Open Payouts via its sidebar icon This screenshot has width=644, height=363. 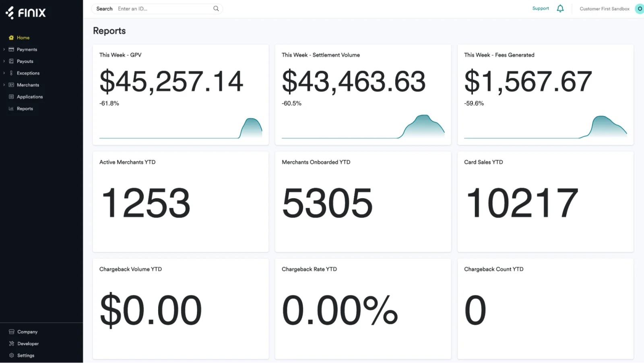click(x=11, y=61)
